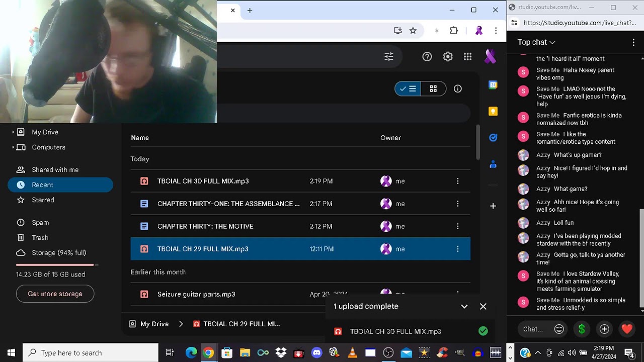Open TBOIAL CH 30 FULL MIX.mp3 file row
The width and height of the screenshot is (644, 362).
coord(300,181)
